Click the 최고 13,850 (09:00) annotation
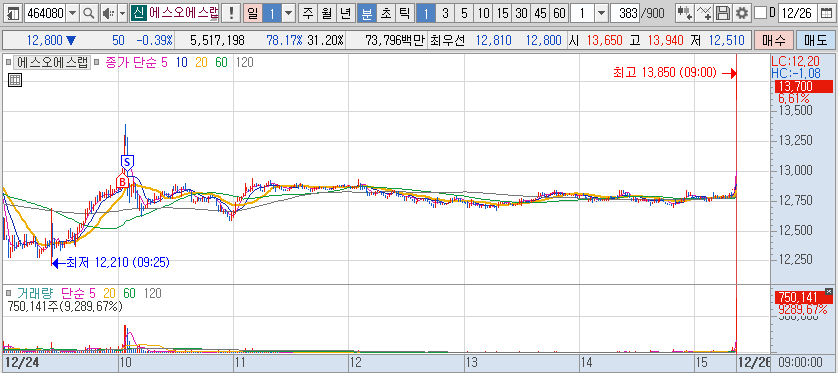Viewport: 838px width, 373px height. coord(665,73)
